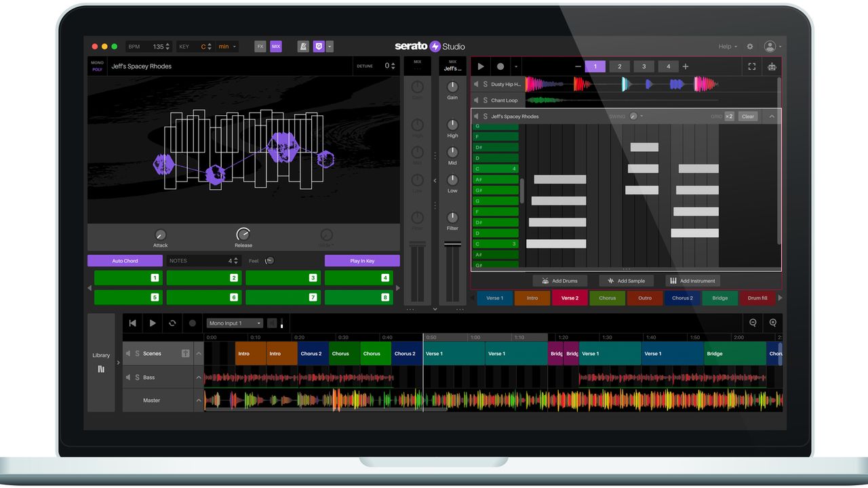Open the record options dropdown arrow in sequencer
This screenshot has width=868, height=488.
click(515, 66)
